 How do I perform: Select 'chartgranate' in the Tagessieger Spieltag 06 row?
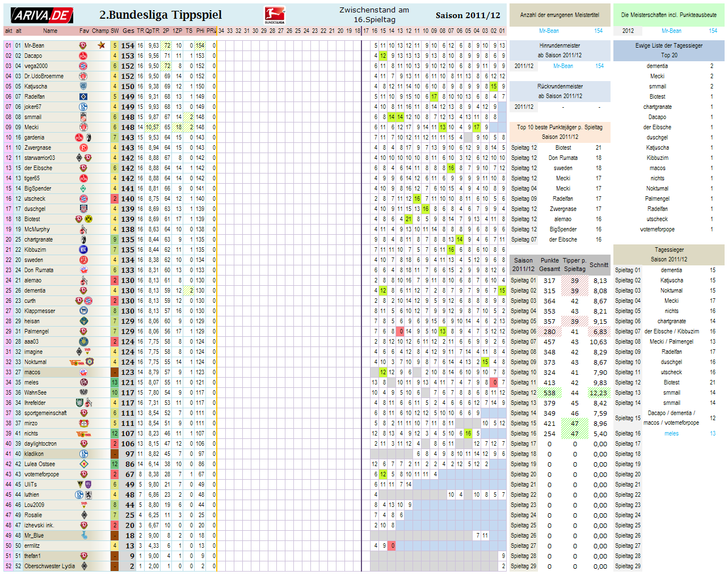671,321
